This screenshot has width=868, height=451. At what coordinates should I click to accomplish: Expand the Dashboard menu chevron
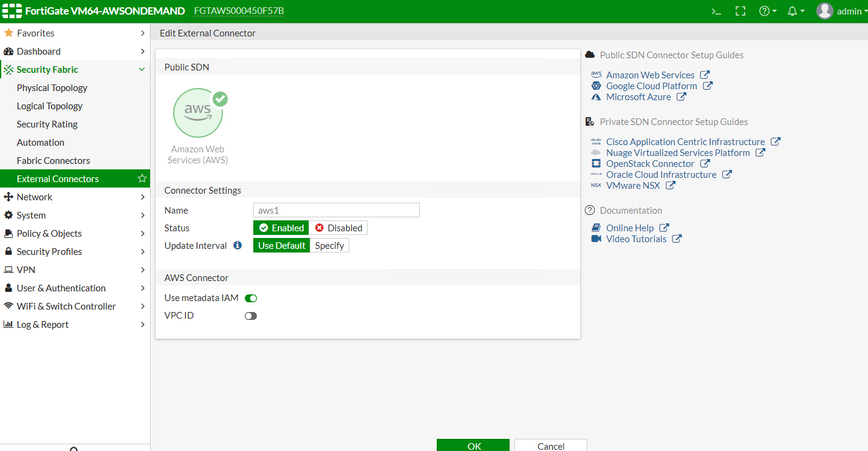(143, 51)
